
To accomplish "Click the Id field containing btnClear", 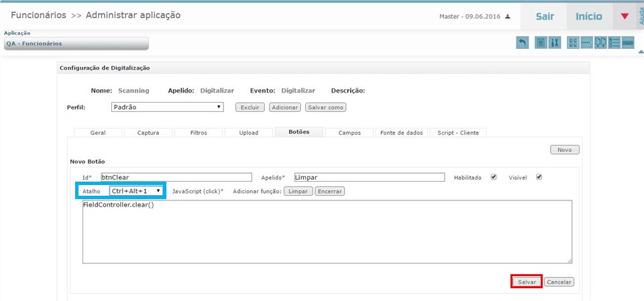I will coord(176,178).
